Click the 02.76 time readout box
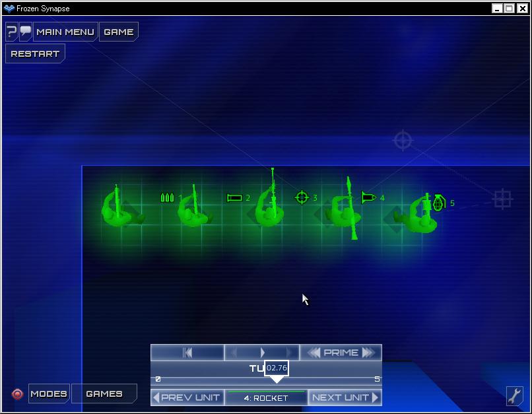 coord(277,368)
